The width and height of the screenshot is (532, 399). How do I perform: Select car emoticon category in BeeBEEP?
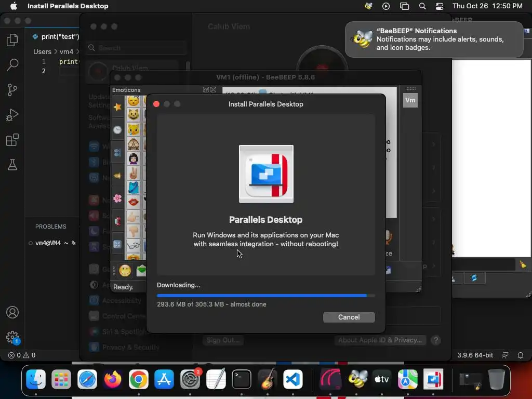(117, 221)
